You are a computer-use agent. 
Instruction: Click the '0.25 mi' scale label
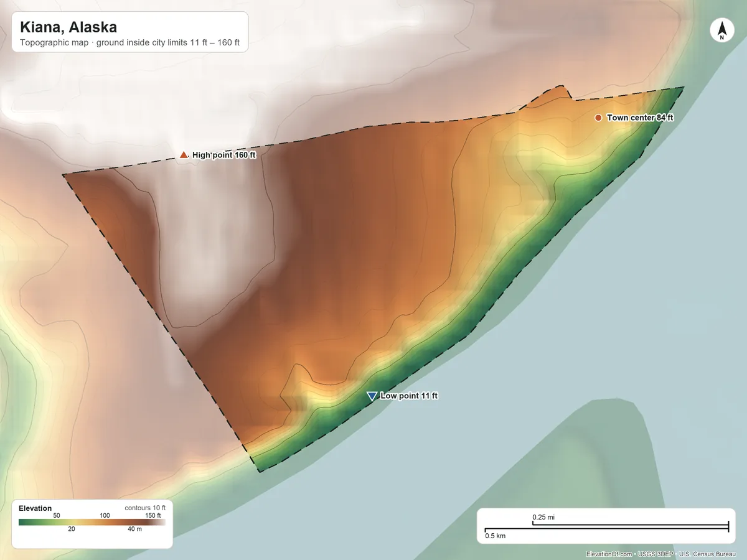(543, 517)
